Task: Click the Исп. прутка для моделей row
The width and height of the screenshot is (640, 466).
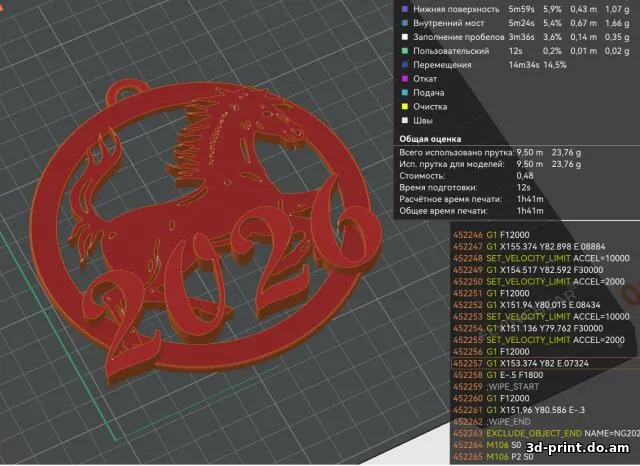Action: pos(490,164)
